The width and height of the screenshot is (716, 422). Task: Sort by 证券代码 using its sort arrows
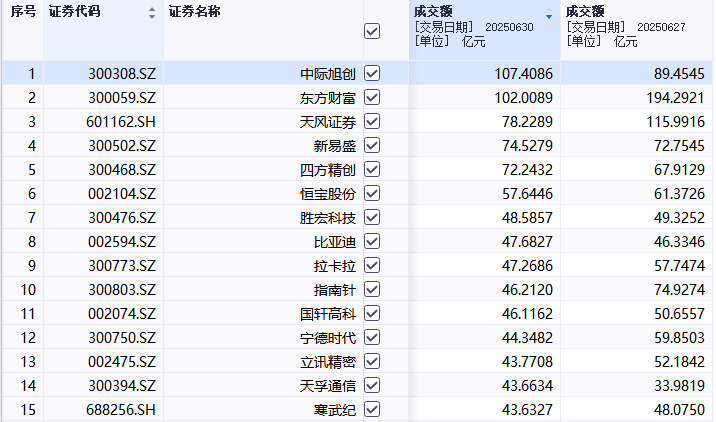[152, 13]
